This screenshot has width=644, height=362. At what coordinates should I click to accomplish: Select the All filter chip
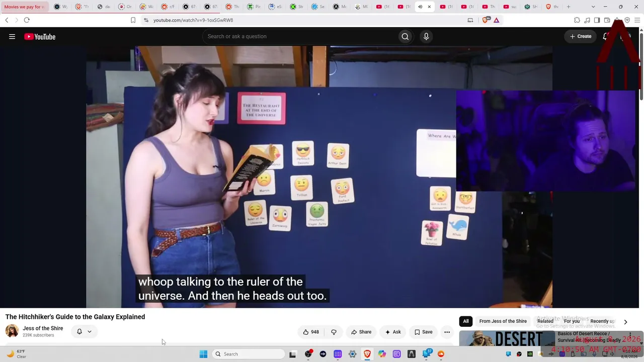tap(466, 321)
